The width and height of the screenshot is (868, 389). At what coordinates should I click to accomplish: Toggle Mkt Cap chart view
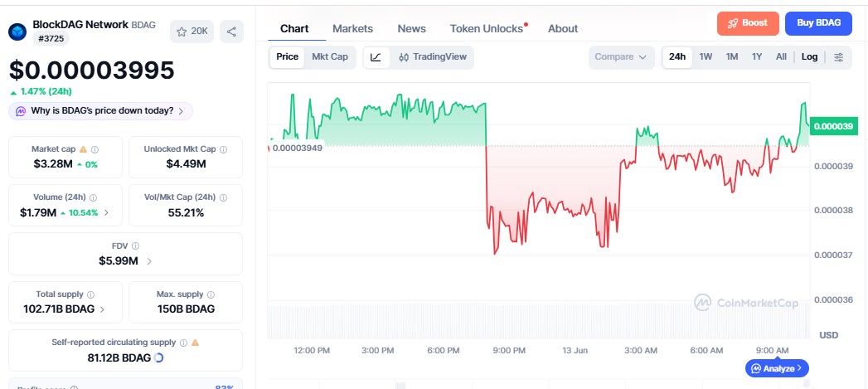330,57
